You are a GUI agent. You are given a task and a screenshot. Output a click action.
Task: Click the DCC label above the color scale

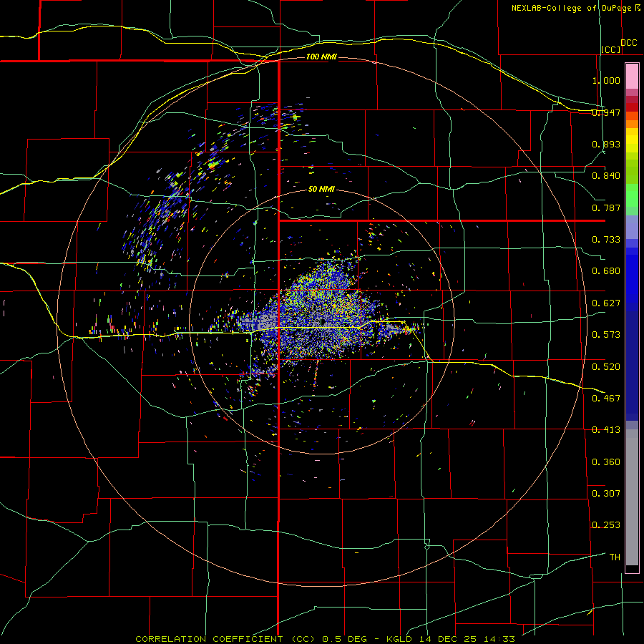[x=628, y=43]
